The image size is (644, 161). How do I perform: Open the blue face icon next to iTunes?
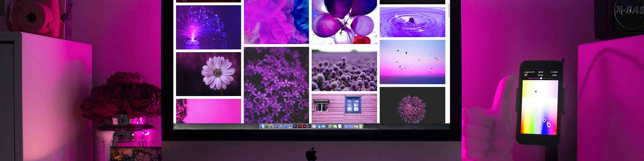coord(319,126)
